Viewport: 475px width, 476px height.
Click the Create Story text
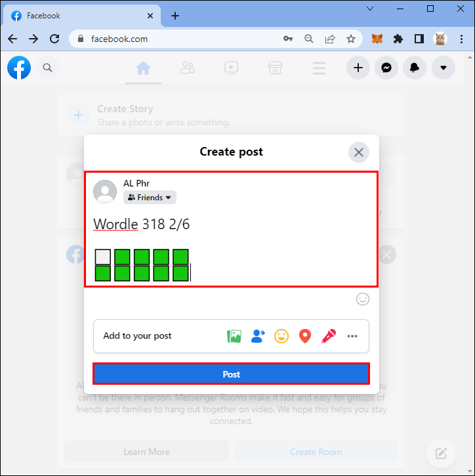tap(125, 109)
